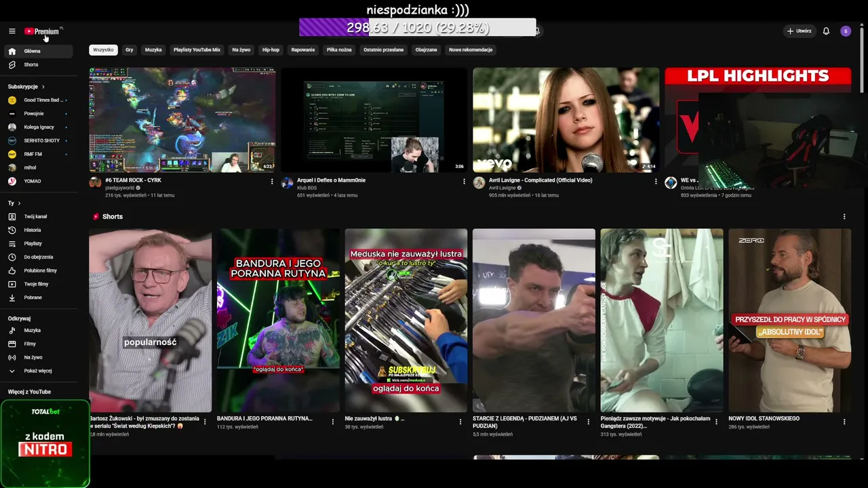Image resolution: width=868 pixels, height=488 pixels.
Task: Open the YOMAO subscription channel
Action: click(39, 181)
